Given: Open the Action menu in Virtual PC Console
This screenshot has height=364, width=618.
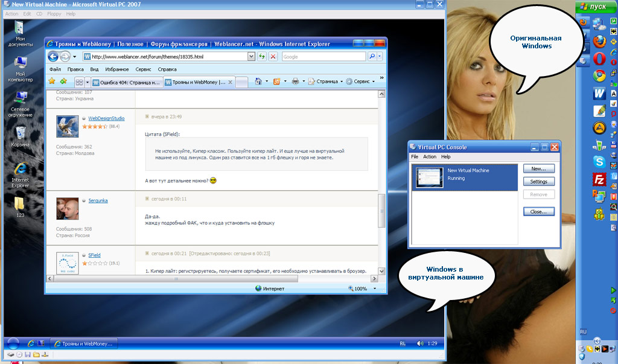Looking at the screenshot, I should (x=430, y=156).
